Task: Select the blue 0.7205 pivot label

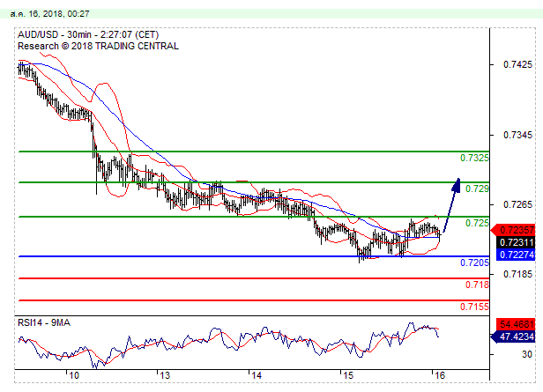Action: pos(474,263)
